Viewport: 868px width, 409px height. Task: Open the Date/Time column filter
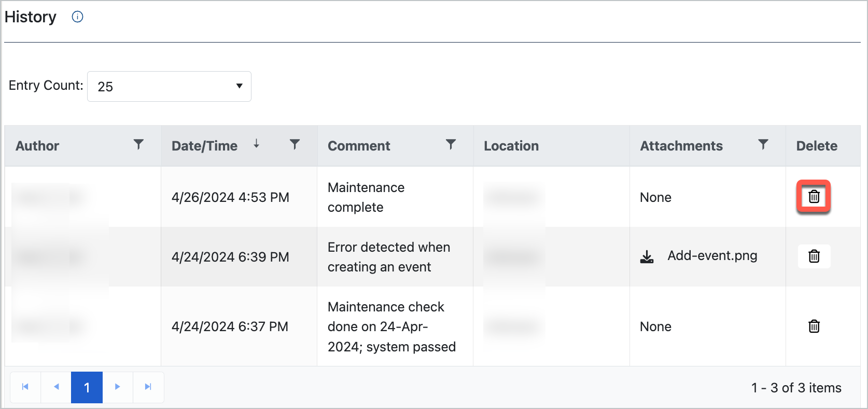(295, 145)
